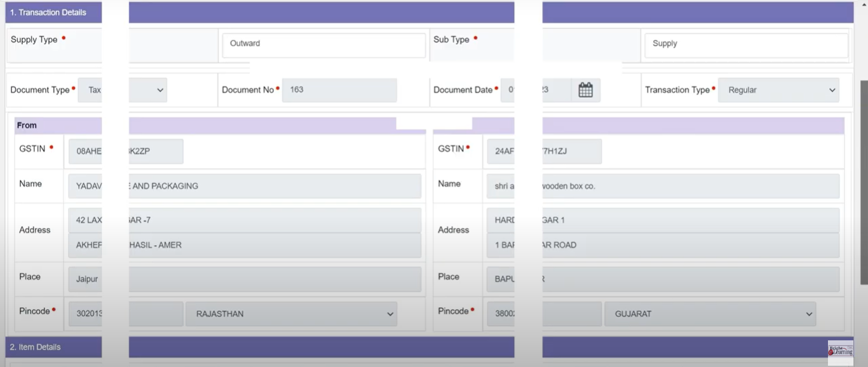Go to the Item Details section header
The height and width of the screenshot is (367, 868).
coord(36,347)
